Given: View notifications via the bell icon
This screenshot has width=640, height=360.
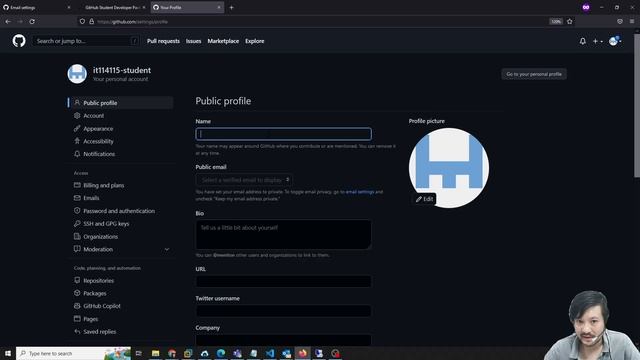Looking at the screenshot, I should tap(583, 41).
